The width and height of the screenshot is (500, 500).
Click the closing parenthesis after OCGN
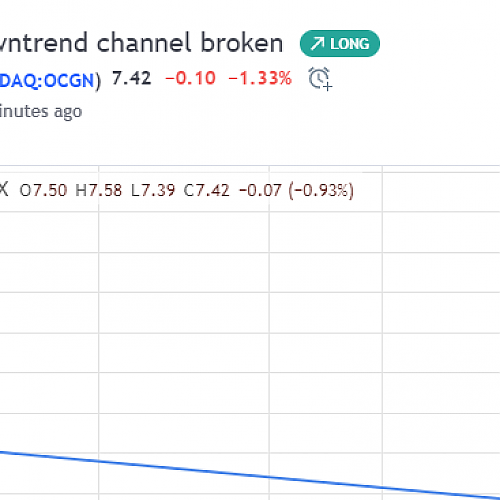(x=98, y=81)
